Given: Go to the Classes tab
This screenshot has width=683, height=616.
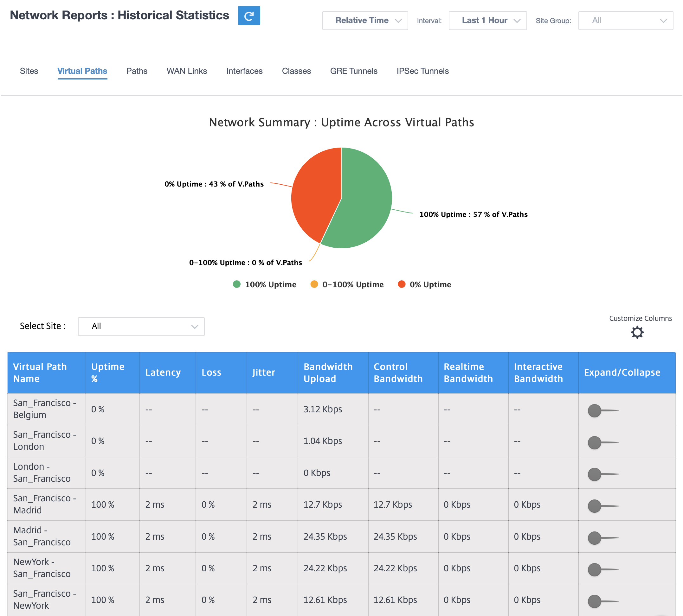Looking at the screenshot, I should (296, 71).
